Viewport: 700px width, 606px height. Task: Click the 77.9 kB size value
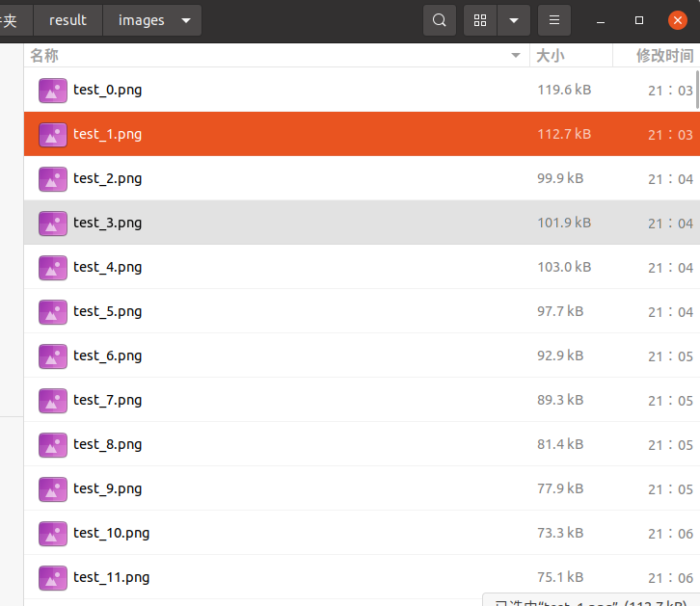coord(560,488)
